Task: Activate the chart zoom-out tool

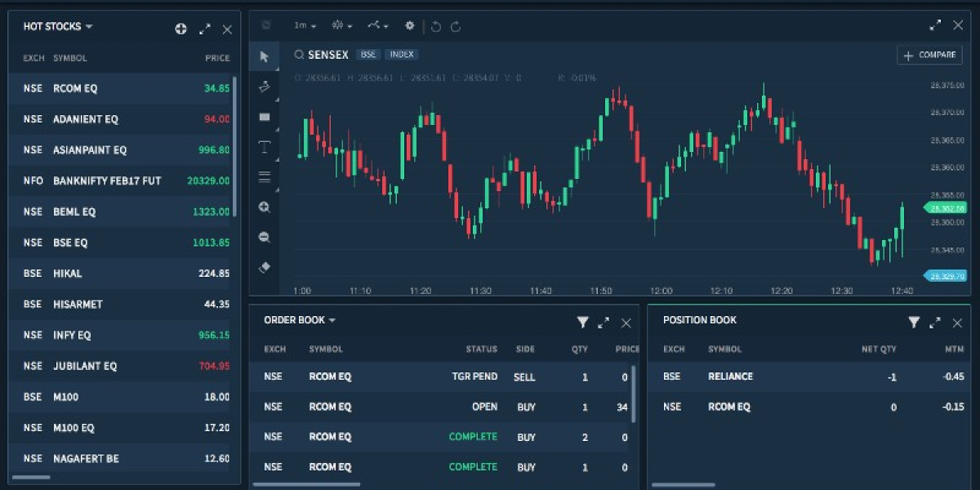Action: 265,237
